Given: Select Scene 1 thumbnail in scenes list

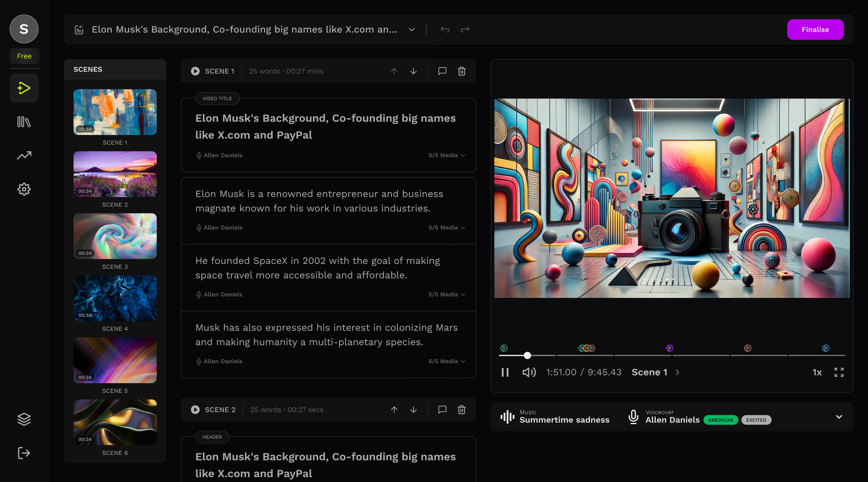Looking at the screenshot, I should [x=115, y=112].
